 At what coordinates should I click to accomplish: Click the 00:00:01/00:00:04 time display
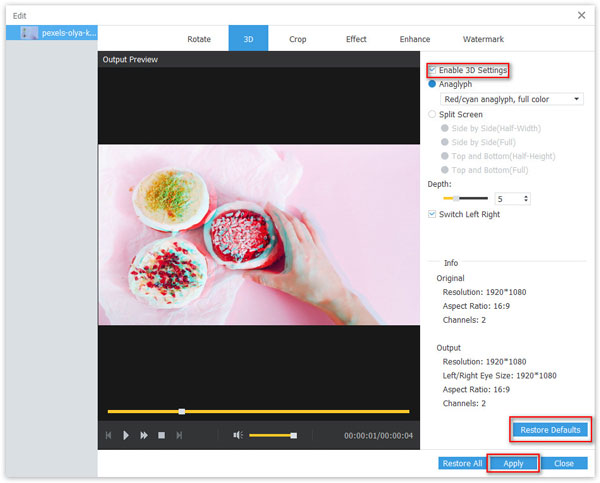point(378,436)
